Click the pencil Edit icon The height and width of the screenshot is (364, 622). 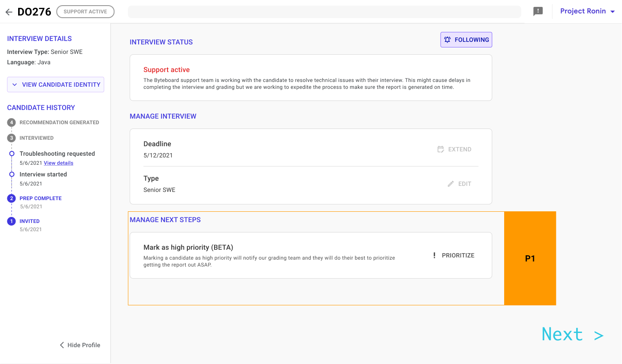pos(451,184)
